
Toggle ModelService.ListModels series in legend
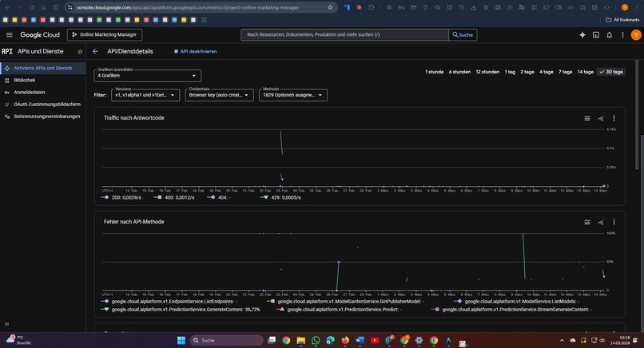point(517,301)
